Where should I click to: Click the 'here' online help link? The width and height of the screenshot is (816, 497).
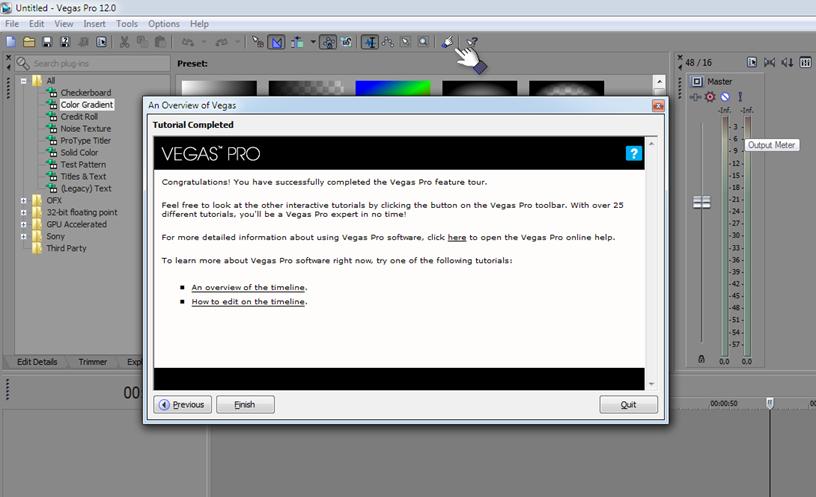coord(456,237)
